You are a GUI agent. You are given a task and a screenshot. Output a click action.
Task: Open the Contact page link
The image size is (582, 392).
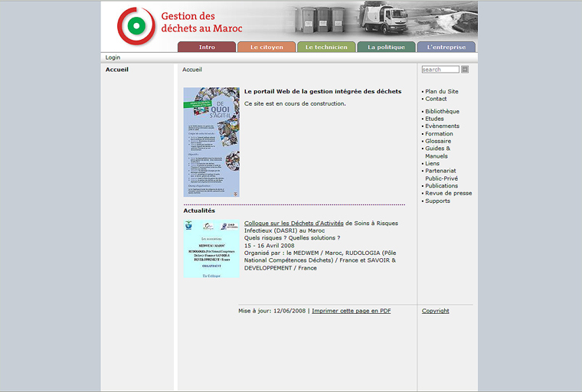click(x=436, y=99)
